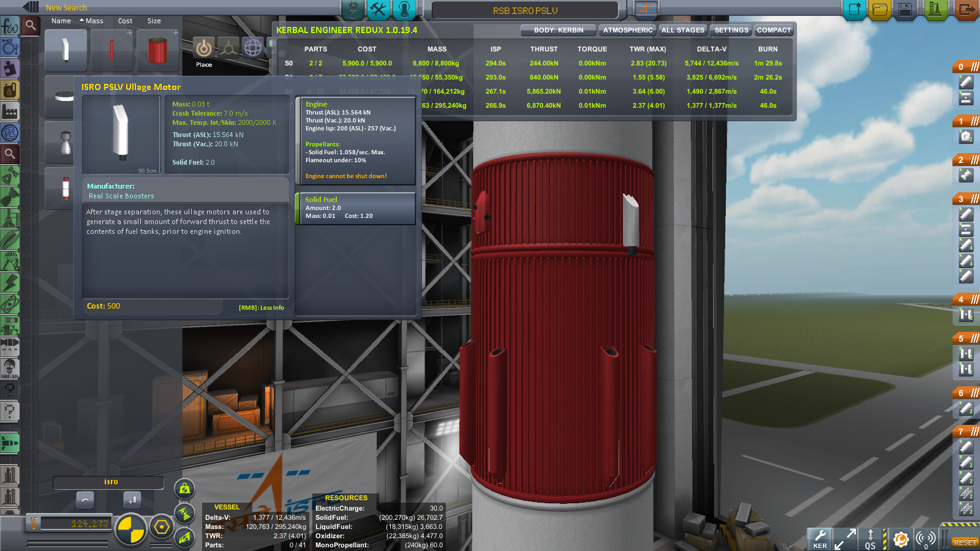
Task: Click the New vessel button
Action: coord(854,10)
